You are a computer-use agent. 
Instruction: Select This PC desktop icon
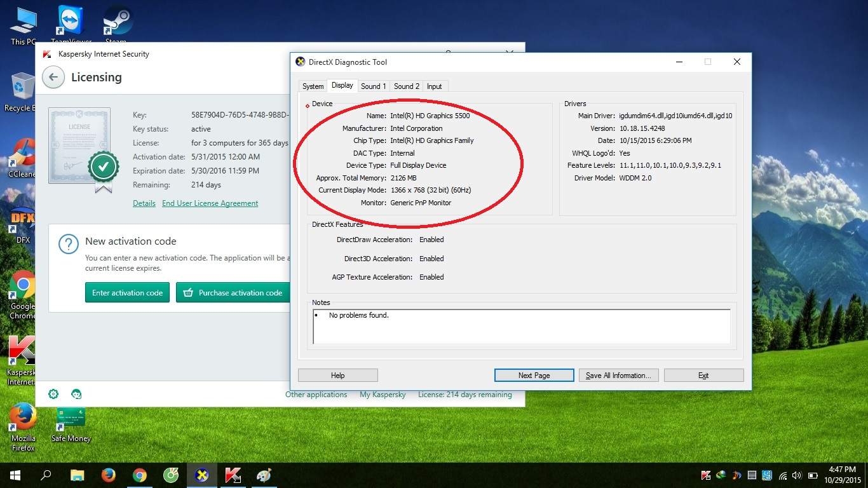[24, 25]
